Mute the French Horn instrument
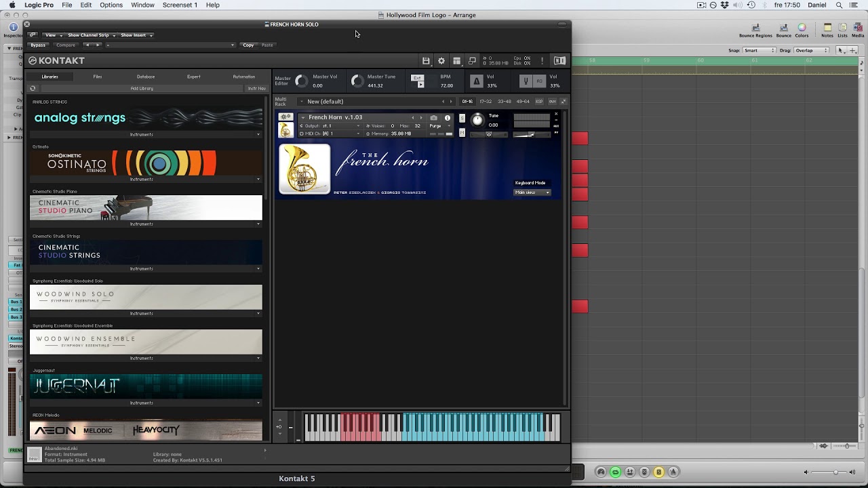 pos(462,133)
